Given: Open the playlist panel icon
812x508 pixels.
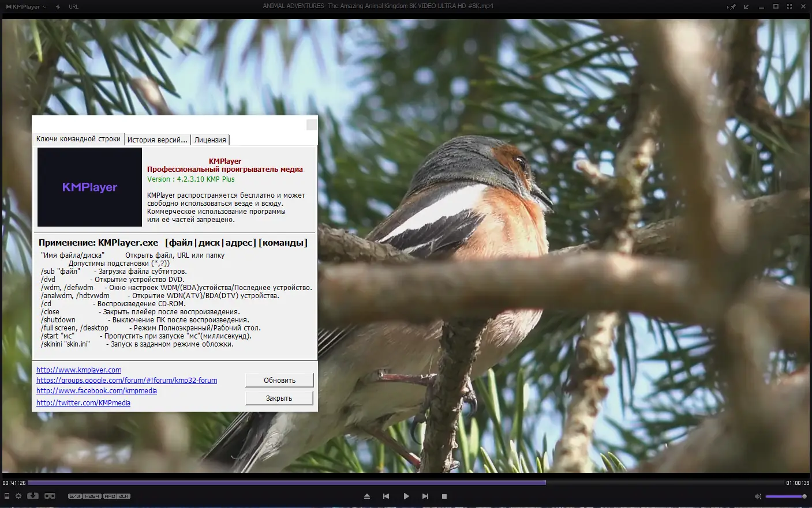Looking at the screenshot, I should [x=7, y=495].
